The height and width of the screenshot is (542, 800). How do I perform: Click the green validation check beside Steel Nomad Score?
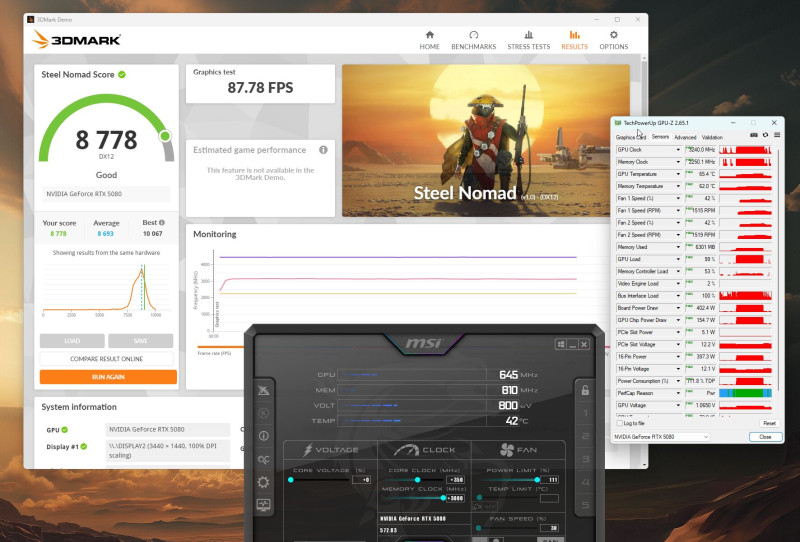tap(122, 75)
